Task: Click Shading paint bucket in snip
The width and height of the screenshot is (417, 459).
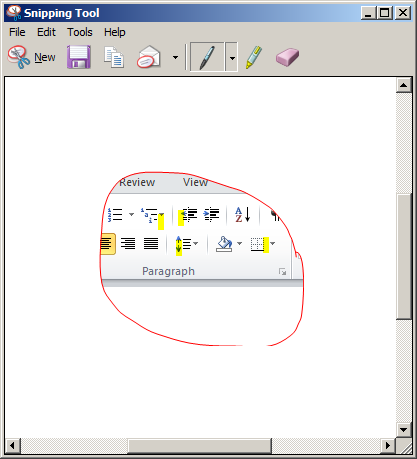Action: (224, 244)
